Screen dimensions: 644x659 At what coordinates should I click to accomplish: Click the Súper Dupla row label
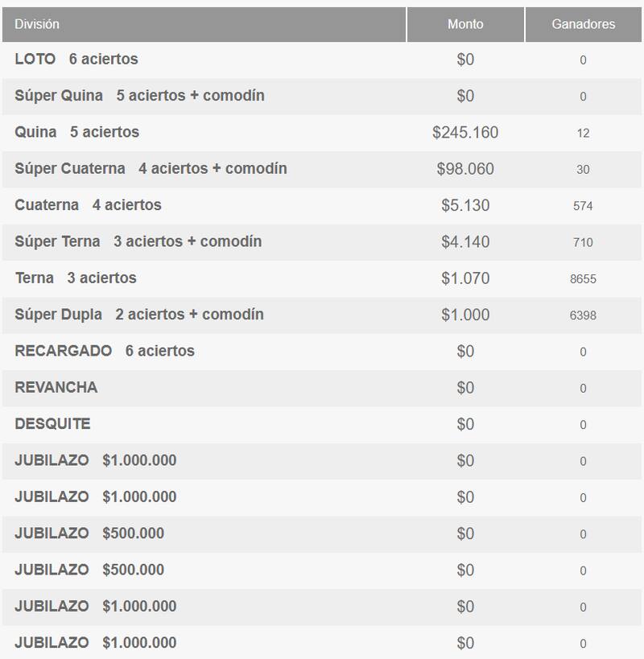point(138,315)
